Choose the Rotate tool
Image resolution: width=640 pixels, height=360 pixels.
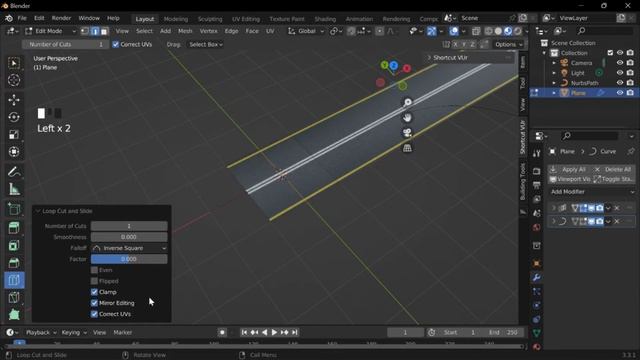tap(14, 117)
